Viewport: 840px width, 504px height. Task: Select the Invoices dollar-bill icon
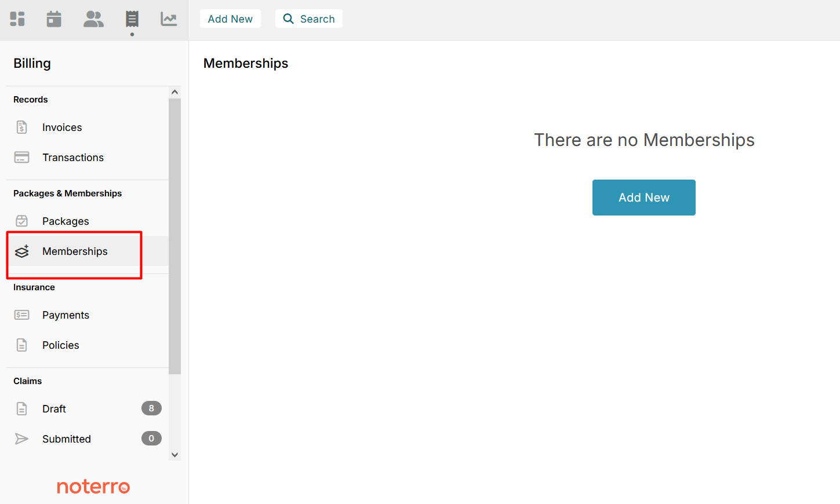21,127
